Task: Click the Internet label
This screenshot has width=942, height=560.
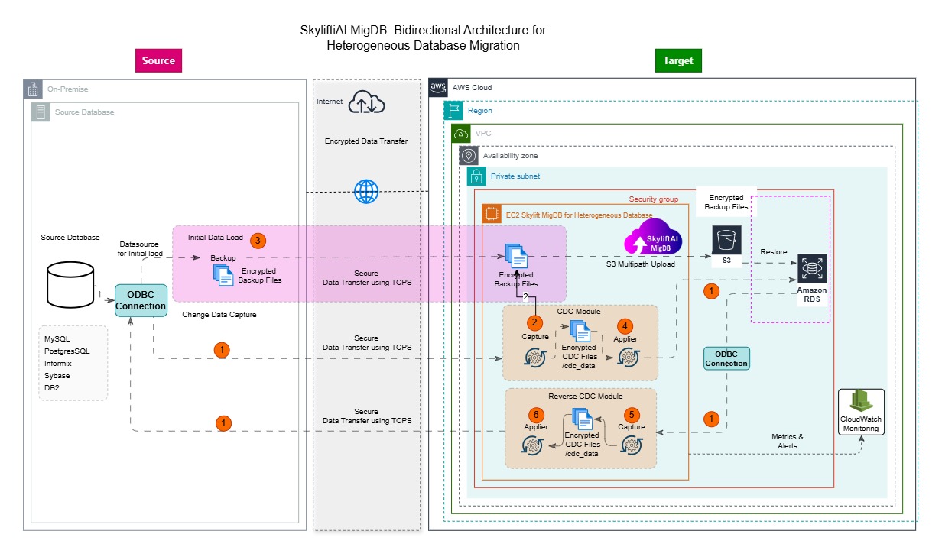Action: 329,102
